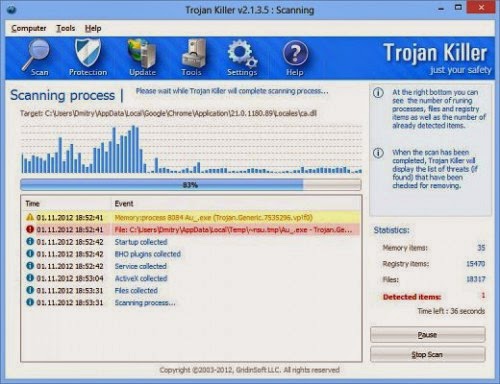500x384 pixels.
Task: Open the Protection shield section
Action: click(x=88, y=58)
